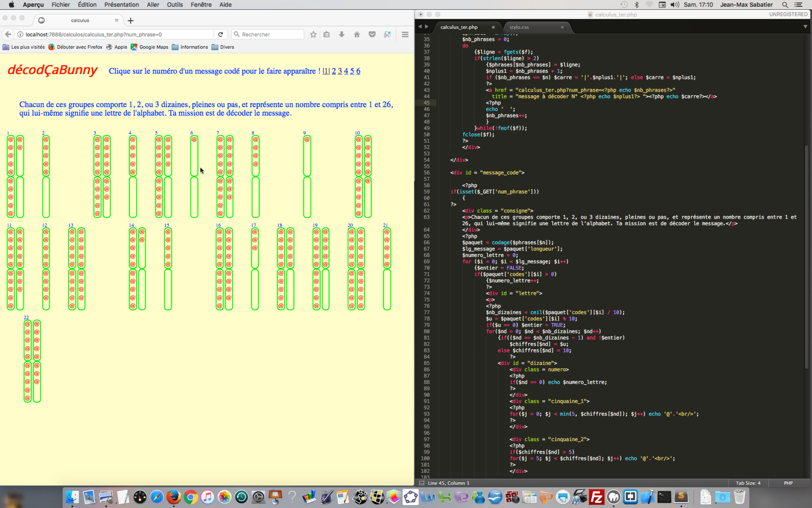Open a new browser tab
This screenshot has width=812, height=508.
coord(130,21)
